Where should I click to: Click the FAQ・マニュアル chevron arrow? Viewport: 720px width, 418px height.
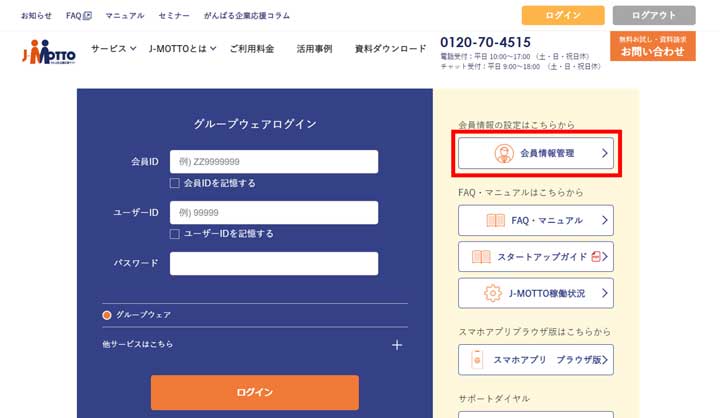(605, 220)
